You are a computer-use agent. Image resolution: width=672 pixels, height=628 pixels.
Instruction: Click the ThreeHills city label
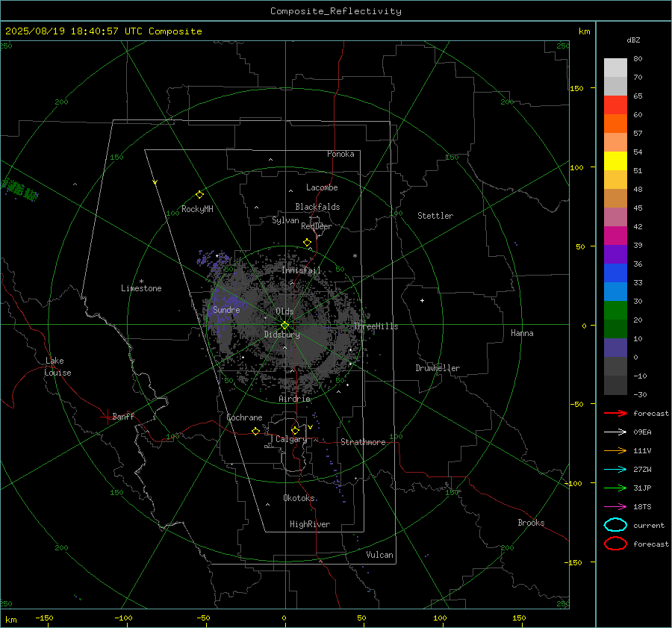click(376, 326)
